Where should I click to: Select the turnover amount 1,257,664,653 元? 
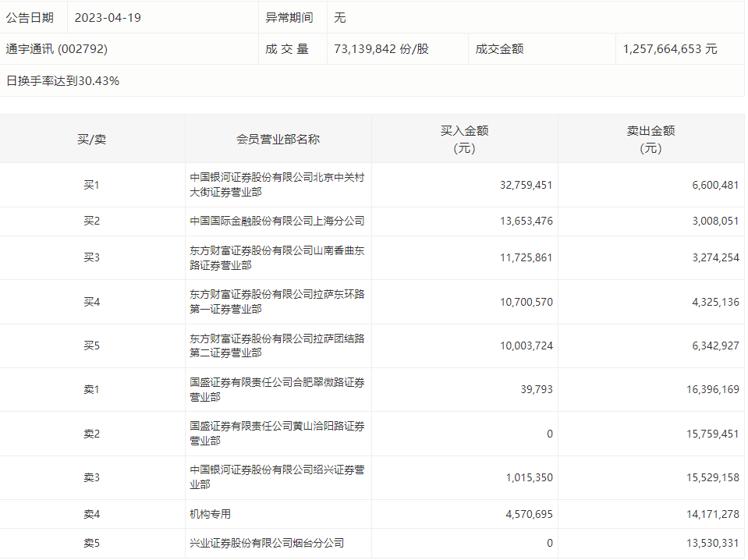click(670, 49)
